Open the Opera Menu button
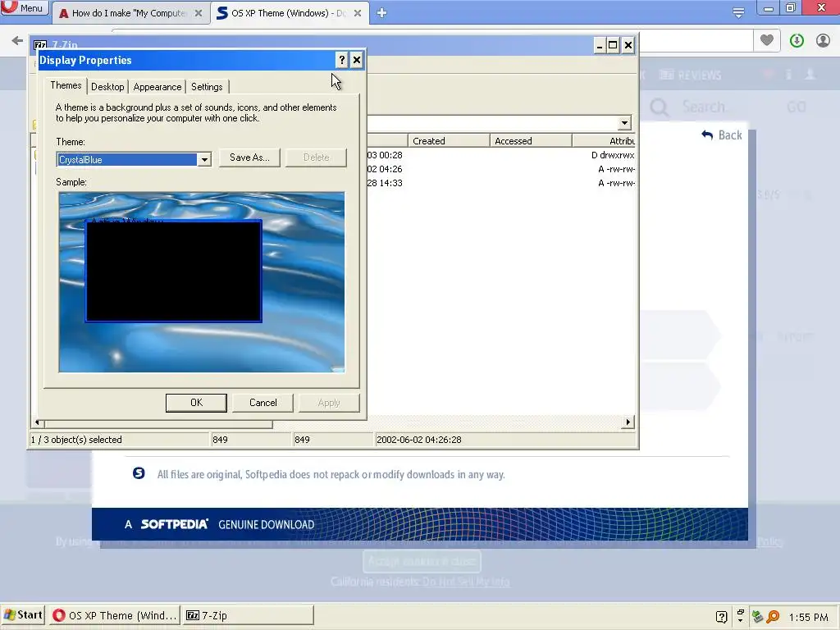This screenshot has width=840, height=630. click(24, 7)
